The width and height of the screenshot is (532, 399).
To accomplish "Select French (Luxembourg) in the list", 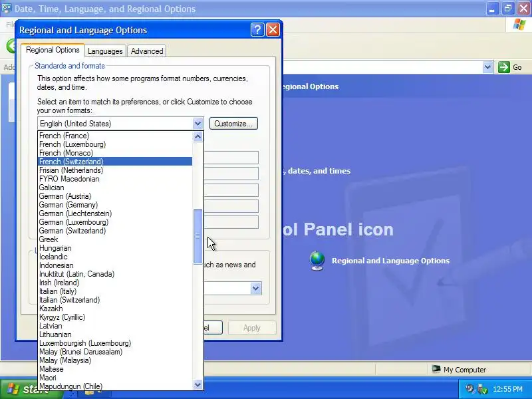I will [115, 144].
